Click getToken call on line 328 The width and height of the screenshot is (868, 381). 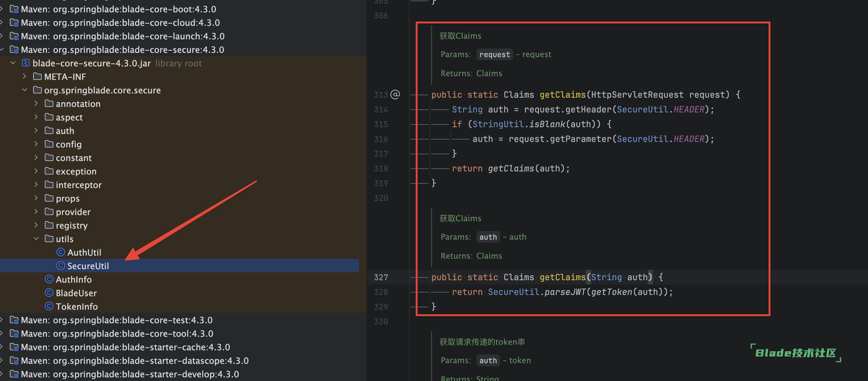(x=612, y=292)
